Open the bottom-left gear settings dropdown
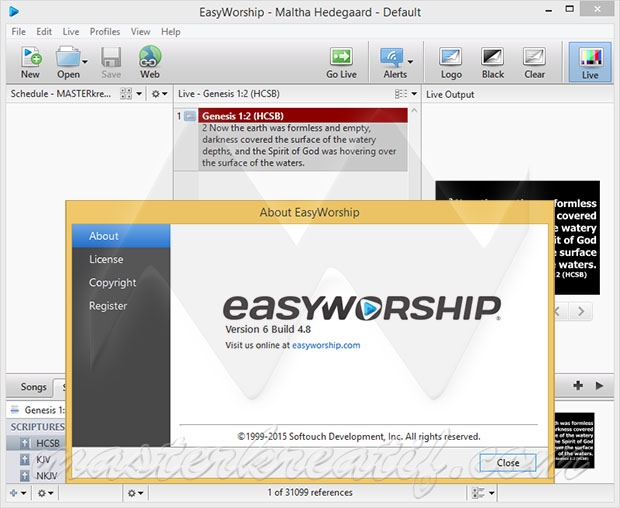 tap(45, 493)
